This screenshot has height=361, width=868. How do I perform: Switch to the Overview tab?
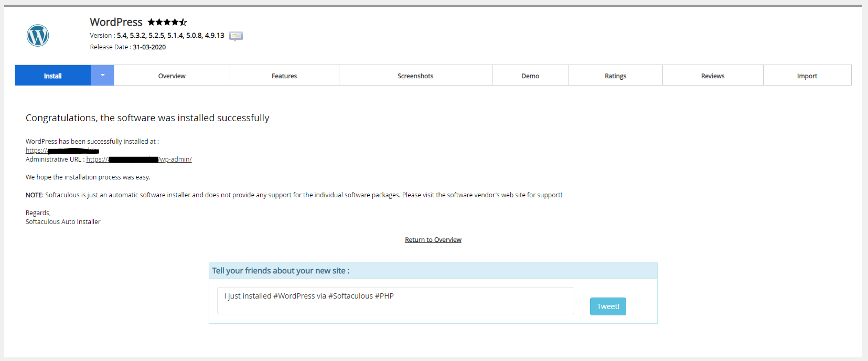coord(172,76)
